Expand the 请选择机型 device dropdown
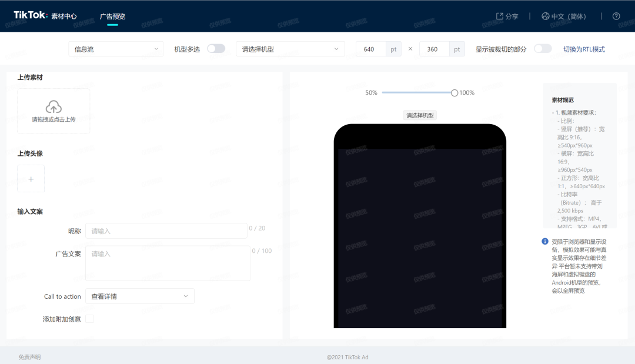635x364 pixels. (290, 49)
